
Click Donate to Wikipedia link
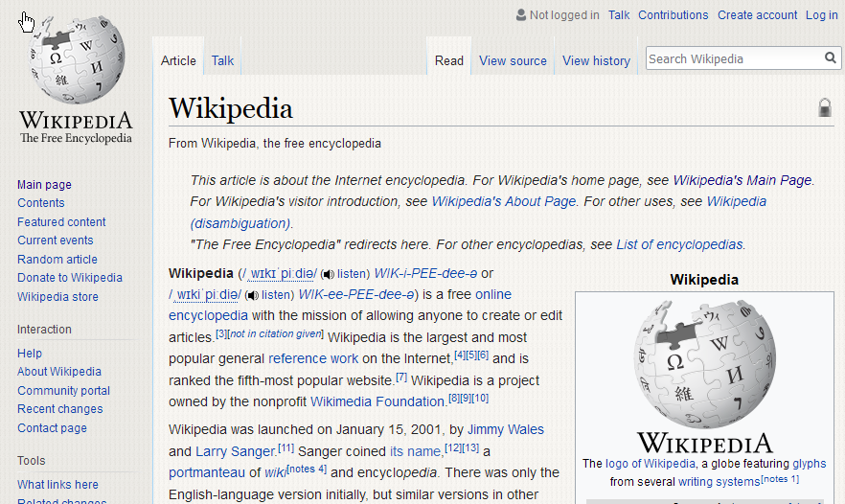pyautogui.click(x=70, y=278)
